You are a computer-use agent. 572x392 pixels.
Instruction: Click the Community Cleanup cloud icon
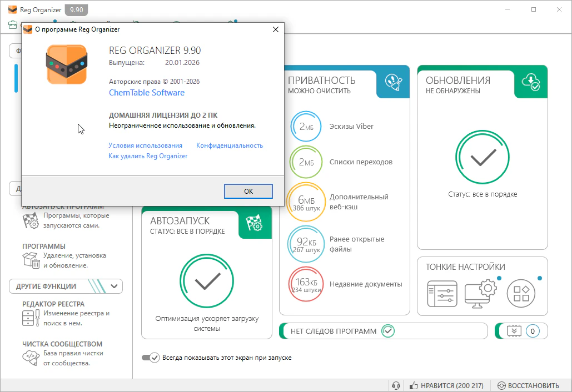29,358
